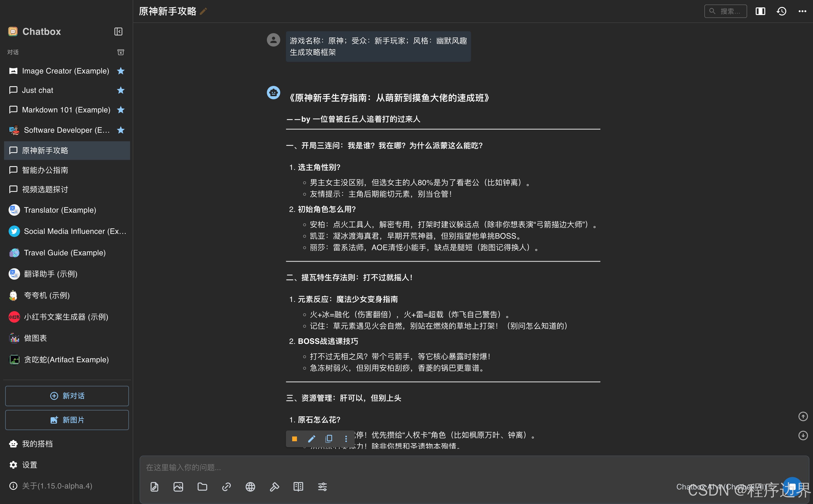The height and width of the screenshot is (504, 813).
Task: Open the 夸夸机 (示例) conversation
Action: point(67,296)
